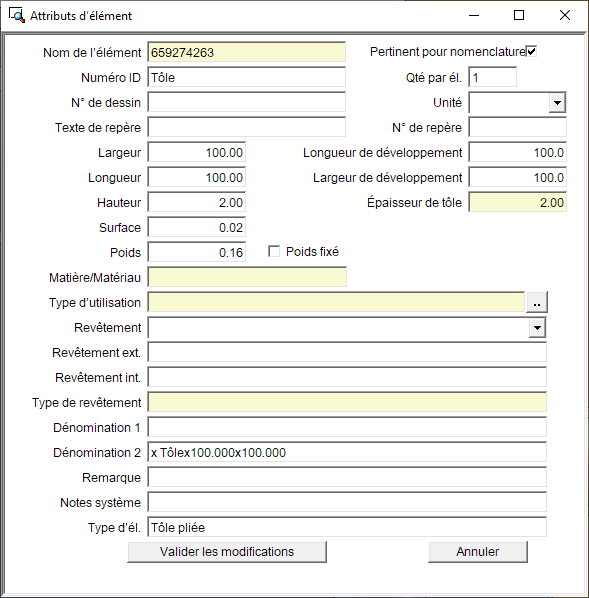589x598 pixels.
Task: Expand the Unité dropdown
Action: click(x=557, y=103)
